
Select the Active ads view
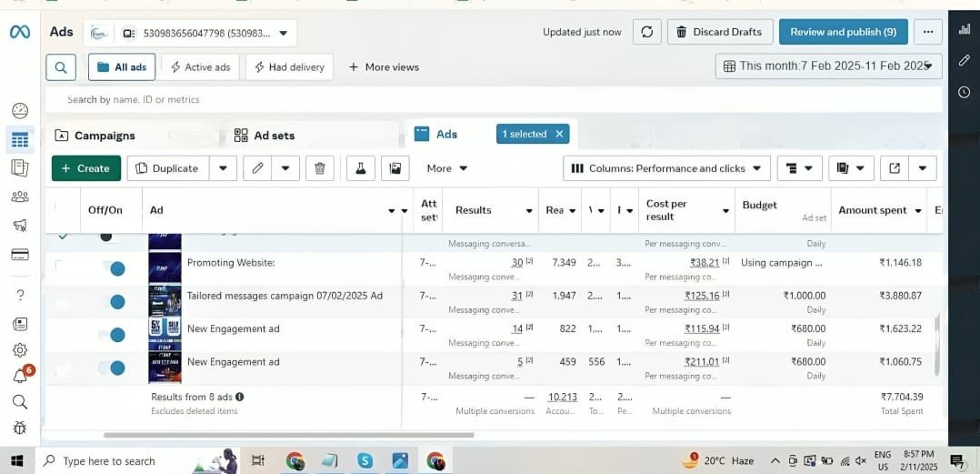pyautogui.click(x=200, y=67)
